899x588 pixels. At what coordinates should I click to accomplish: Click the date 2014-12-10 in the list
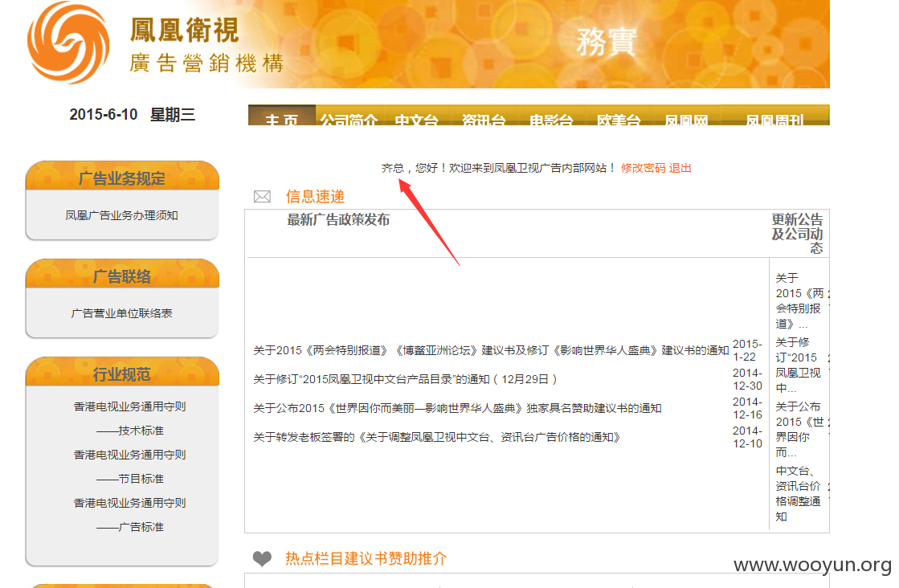[747, 437]
